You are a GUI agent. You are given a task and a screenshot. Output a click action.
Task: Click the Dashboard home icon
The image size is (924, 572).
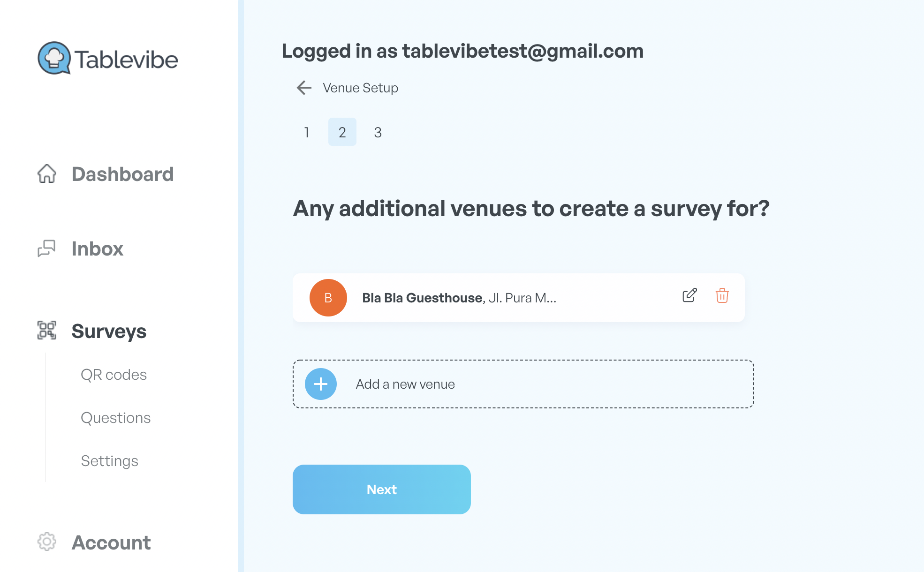(47, 174)
